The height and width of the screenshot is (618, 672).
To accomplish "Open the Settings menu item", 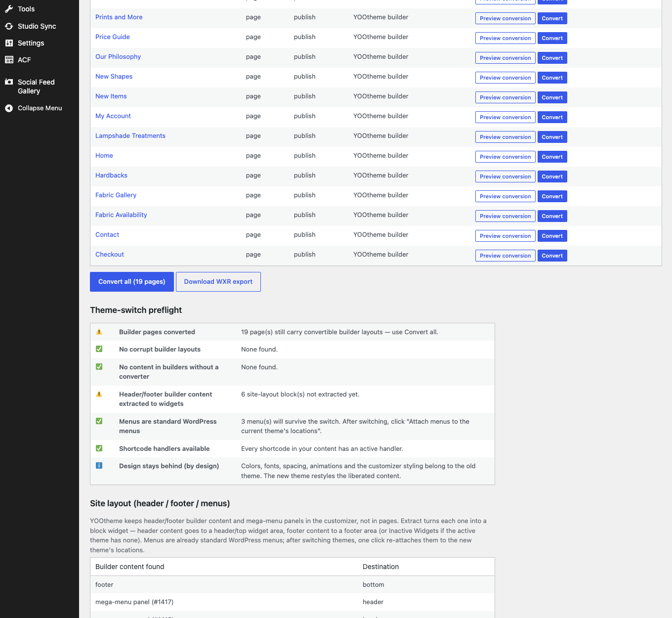I will point(40,43).
